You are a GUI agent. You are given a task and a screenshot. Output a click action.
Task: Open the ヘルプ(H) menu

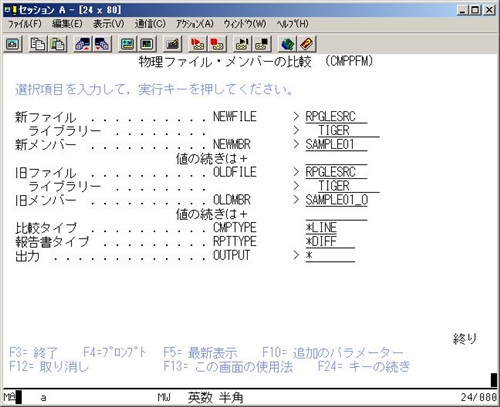pyautogui.click(x=292, y=24)
